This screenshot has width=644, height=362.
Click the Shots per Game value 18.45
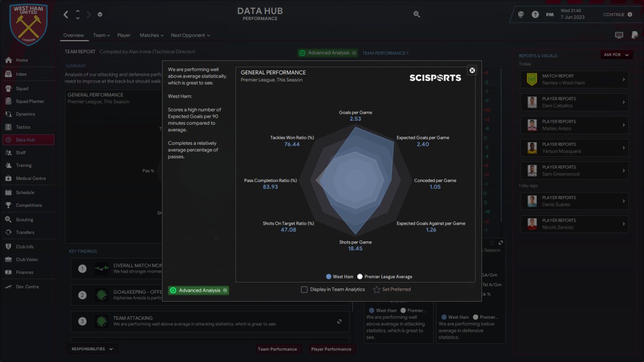[x=355, y=249]
